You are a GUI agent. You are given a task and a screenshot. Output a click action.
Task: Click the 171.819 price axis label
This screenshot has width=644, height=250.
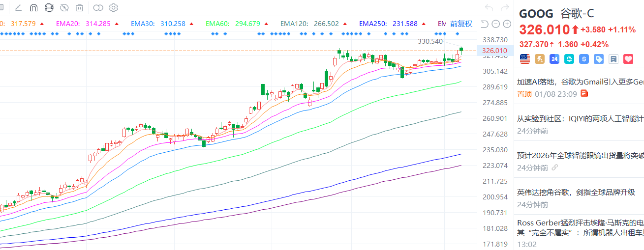point(495,244)
